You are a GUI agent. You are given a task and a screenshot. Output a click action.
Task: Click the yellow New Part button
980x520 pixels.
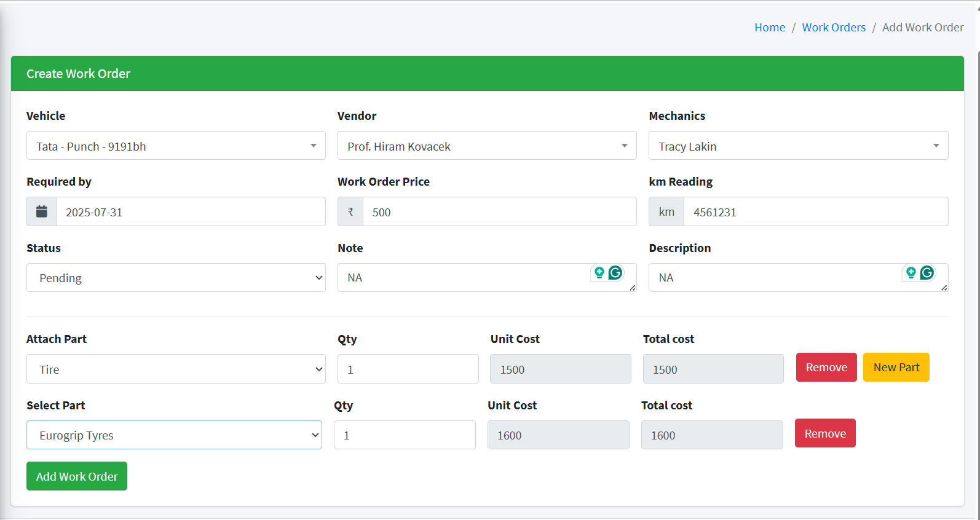pyautogui.click(x=896, y=368)
